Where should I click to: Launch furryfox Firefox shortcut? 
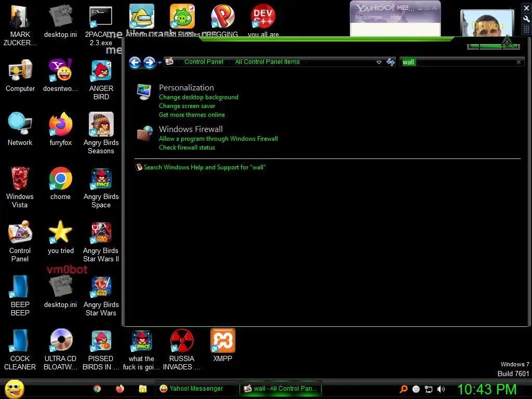click(60, 129)
